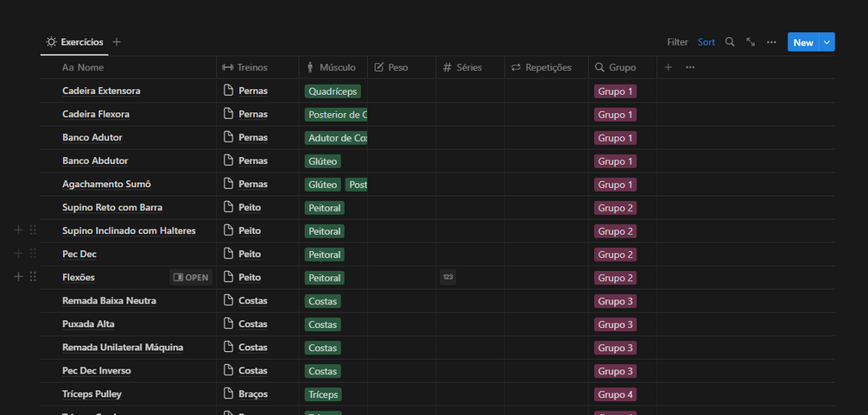Open the Músculo column header menu

pos(333,67)
